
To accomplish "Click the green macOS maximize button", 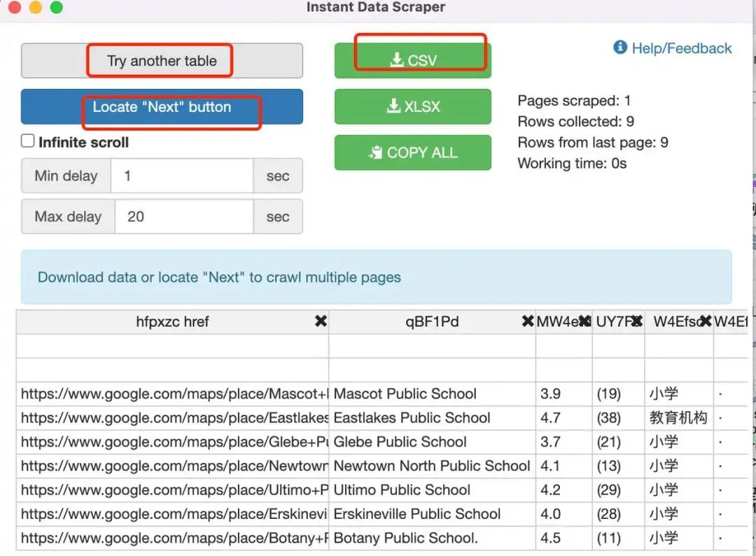I will click(x=57, y=8).
